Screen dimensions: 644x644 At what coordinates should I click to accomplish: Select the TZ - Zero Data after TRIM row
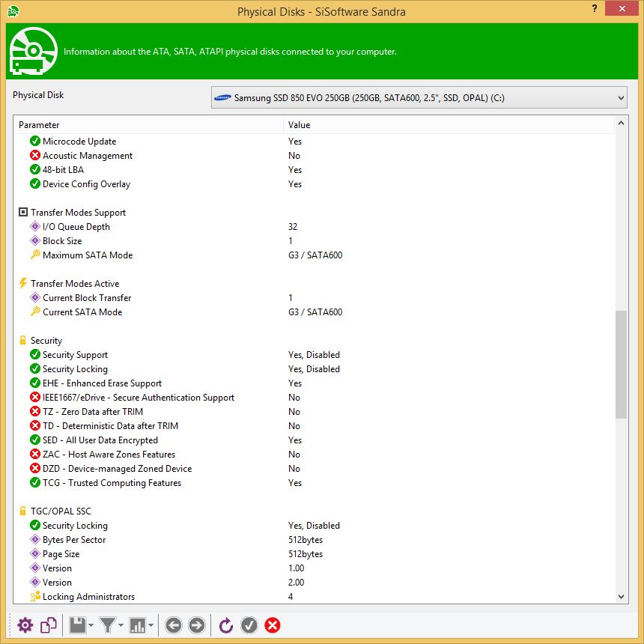tap(315, 412)
